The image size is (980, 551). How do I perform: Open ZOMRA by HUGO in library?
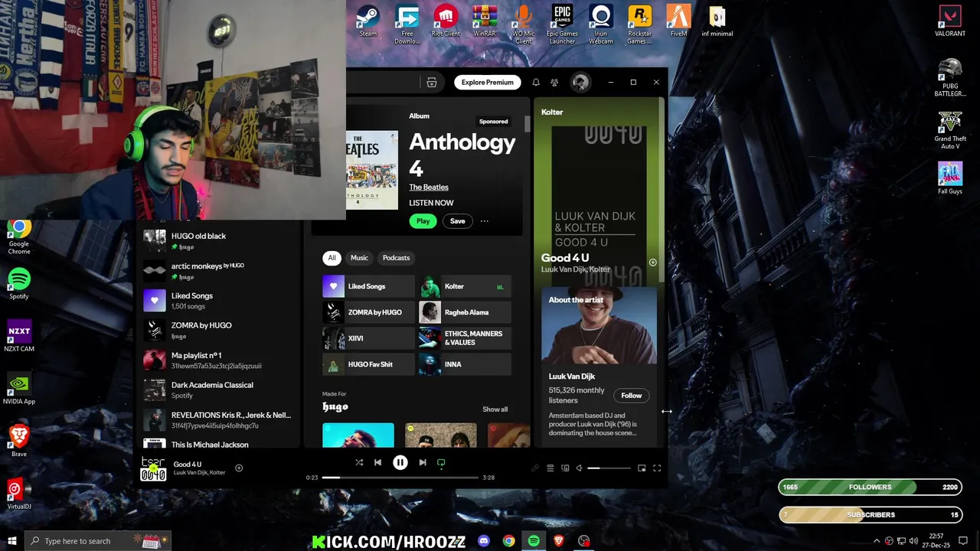pyautogui.click(x=219, y=330)
